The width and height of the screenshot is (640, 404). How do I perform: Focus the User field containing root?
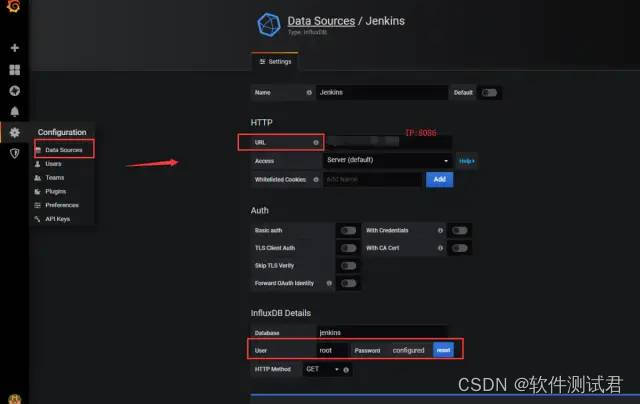pyautogui.click(x=333, y=350)
